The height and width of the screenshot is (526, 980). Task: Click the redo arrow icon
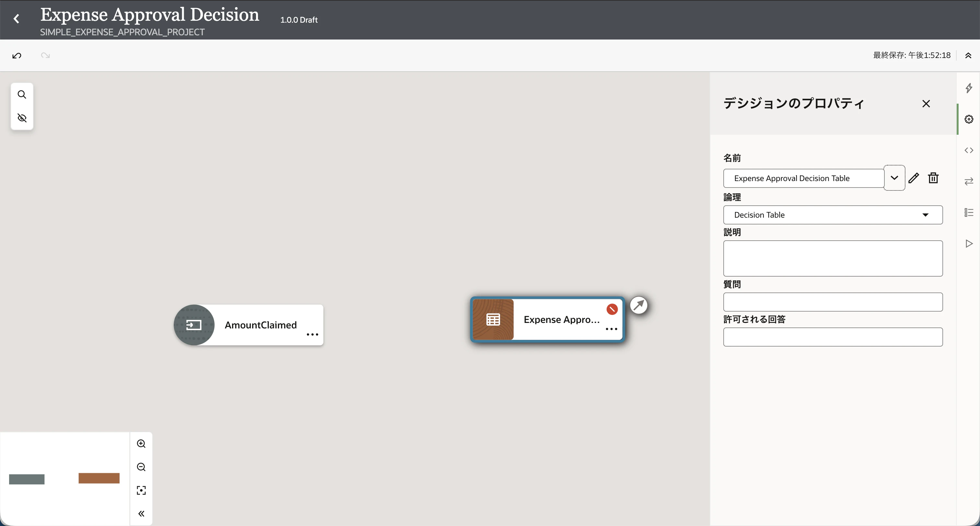click(45, 55)
